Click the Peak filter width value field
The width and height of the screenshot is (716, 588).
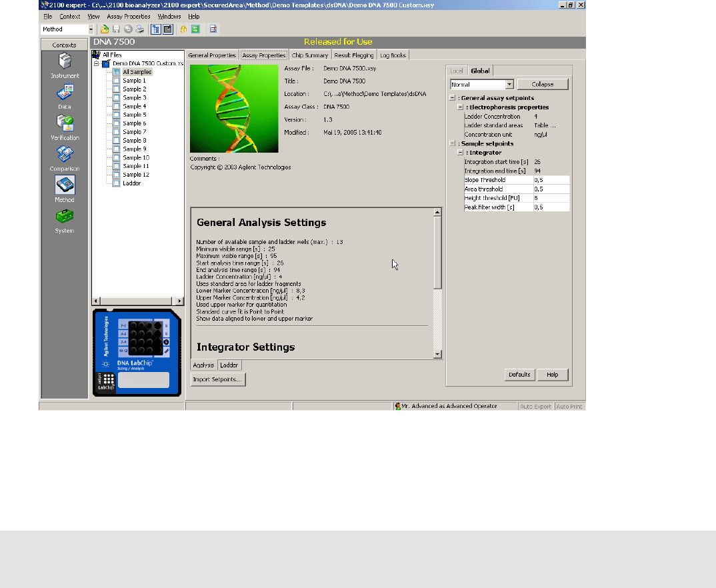point(551,207)
